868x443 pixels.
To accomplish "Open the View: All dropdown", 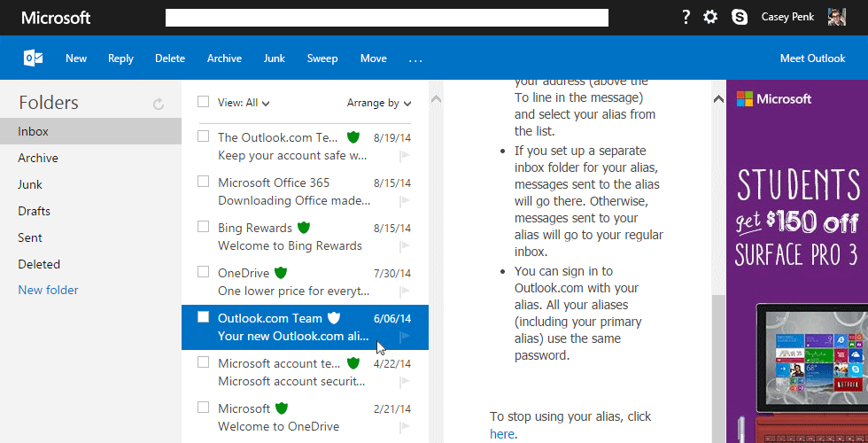I will click(244, 103).
